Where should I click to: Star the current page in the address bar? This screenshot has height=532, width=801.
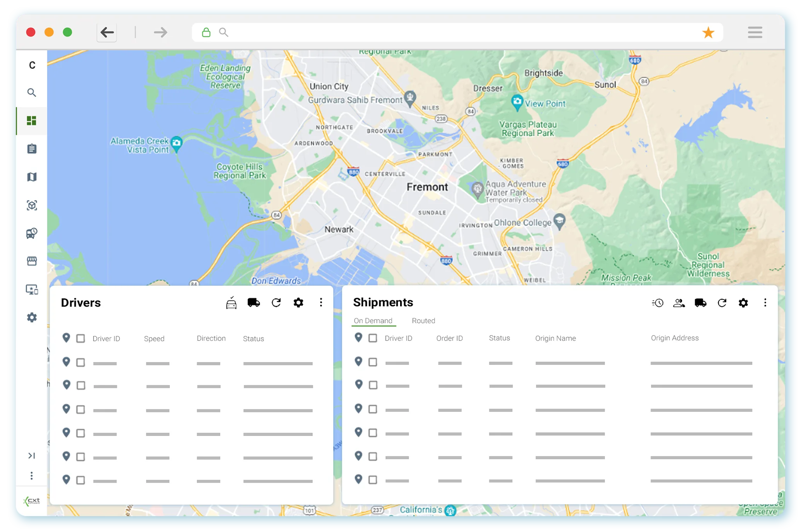(x=709, y=32)
